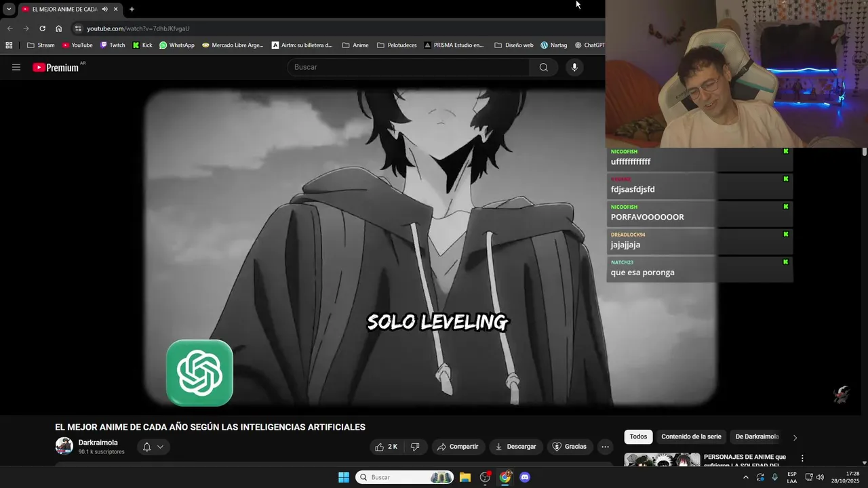The image size is (868, 488).
Task: Open the ChatGPT bookmark
Action: tap(589, 45)
